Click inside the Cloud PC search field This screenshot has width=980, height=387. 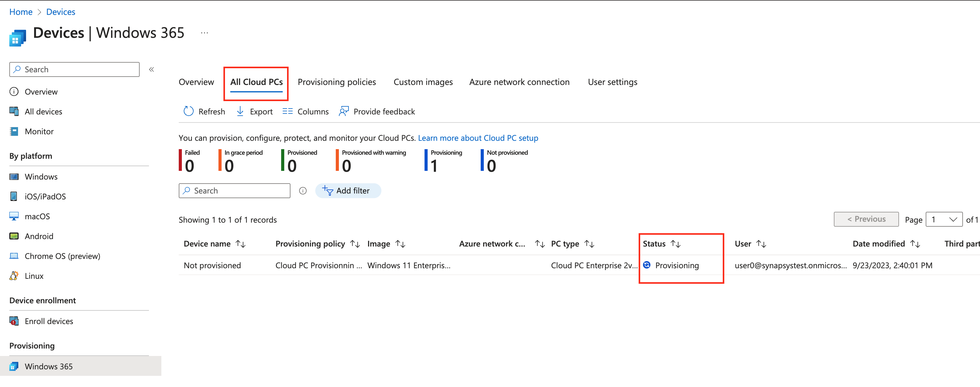[234, 190]
